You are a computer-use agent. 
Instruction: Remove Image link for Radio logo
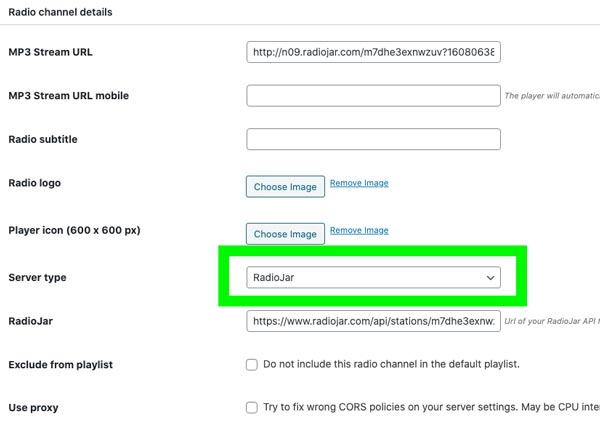point(359,183)
